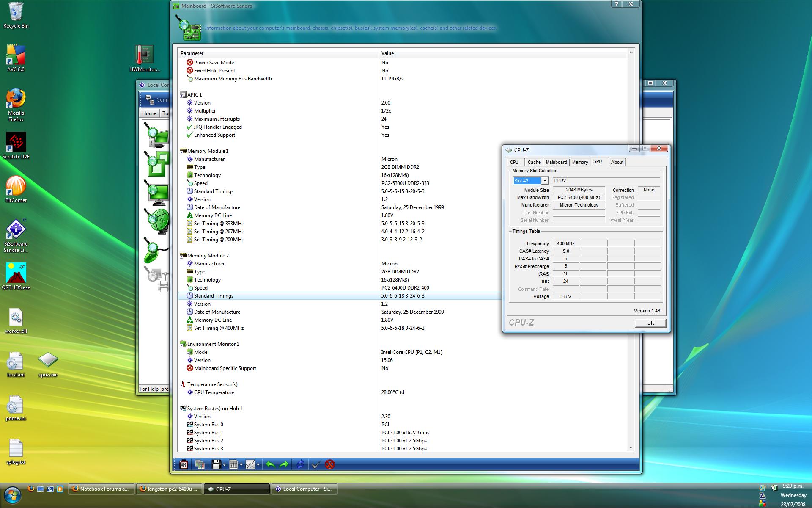
Task: Click the PC2-6400U DDR2-400 speed value
Action: [x=405, y=288]
